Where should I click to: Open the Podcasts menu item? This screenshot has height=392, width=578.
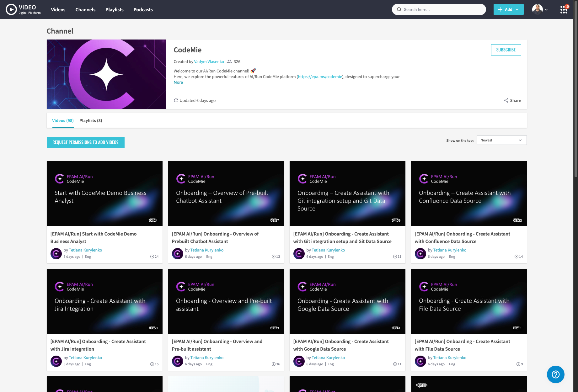point(143,9)
